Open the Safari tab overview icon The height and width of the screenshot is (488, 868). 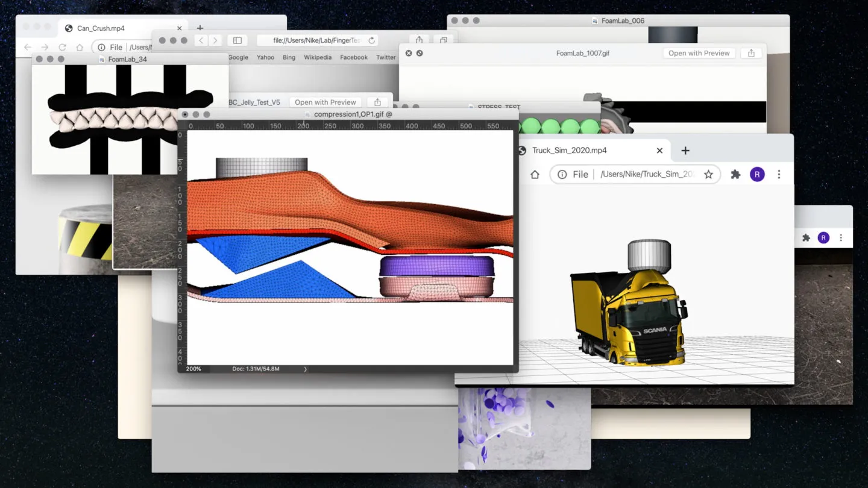443,40
